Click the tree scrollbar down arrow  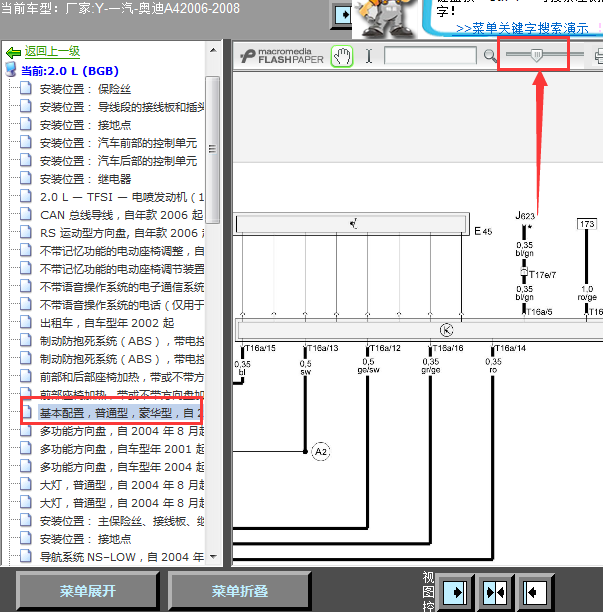pos(213,557)
